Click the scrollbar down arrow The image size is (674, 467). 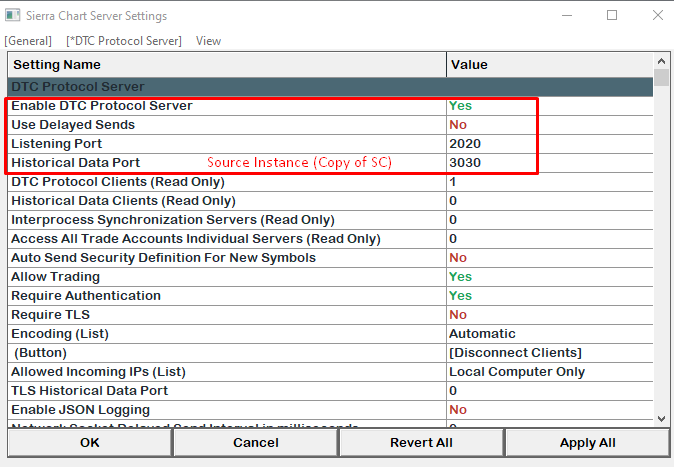[x=662, y=418]
